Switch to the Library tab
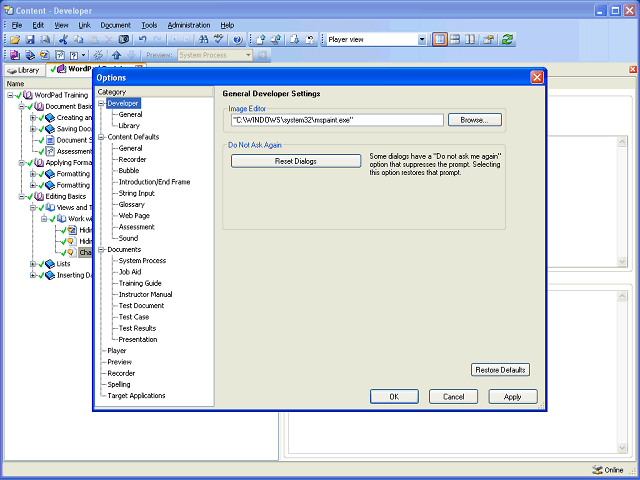This screenshot has height=480, width=640. (x=24, y=70)
